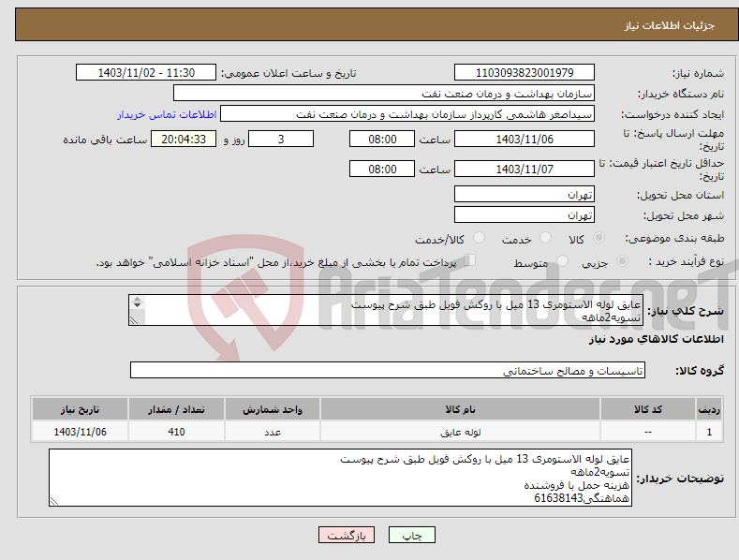
Task: Click the ردیف column header
Action: (x=709, y=409)
